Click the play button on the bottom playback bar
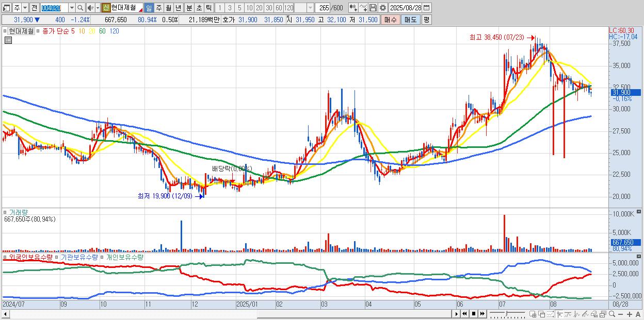The height and width of the screenshot is (320, 644). tap(457, 314)
